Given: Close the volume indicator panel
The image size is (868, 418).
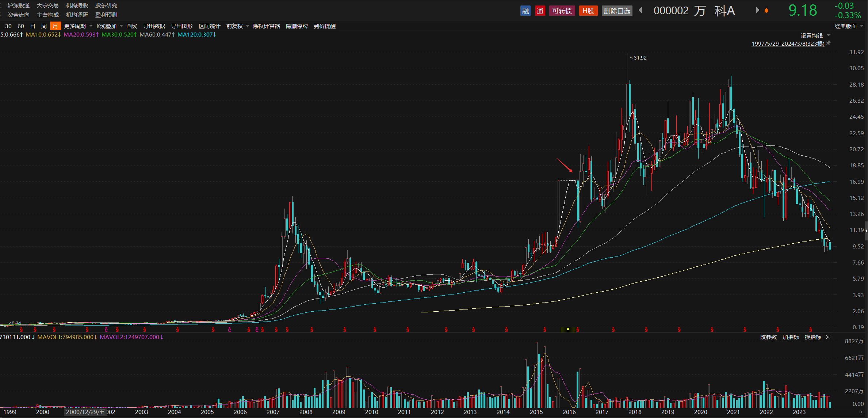Looking at the screenshot, I should click(x=828, y=337).
